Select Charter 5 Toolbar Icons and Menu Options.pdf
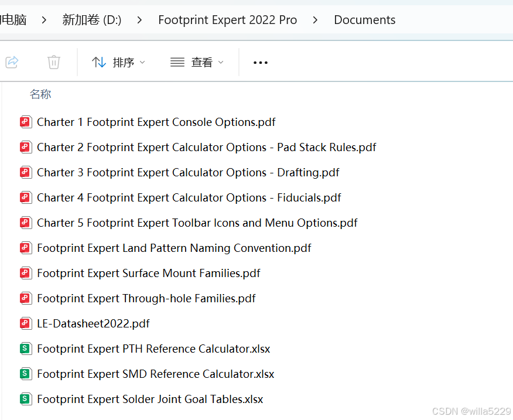513x420 pixels. (x=197, y=223)
